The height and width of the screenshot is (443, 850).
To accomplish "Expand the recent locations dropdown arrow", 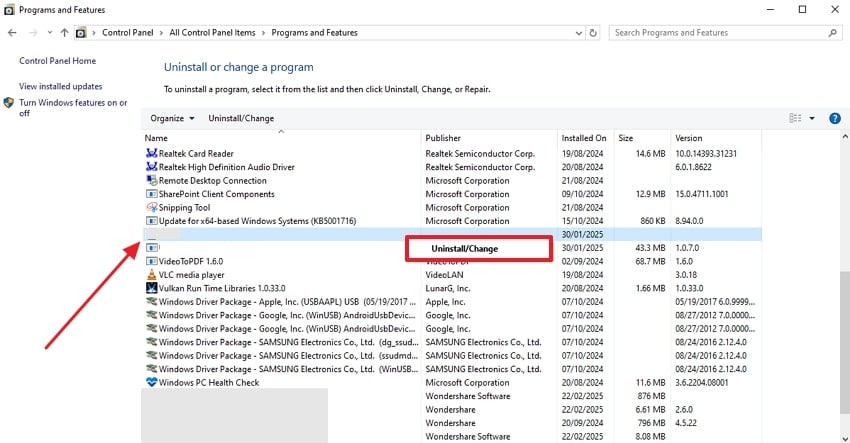I will [50, 33].
